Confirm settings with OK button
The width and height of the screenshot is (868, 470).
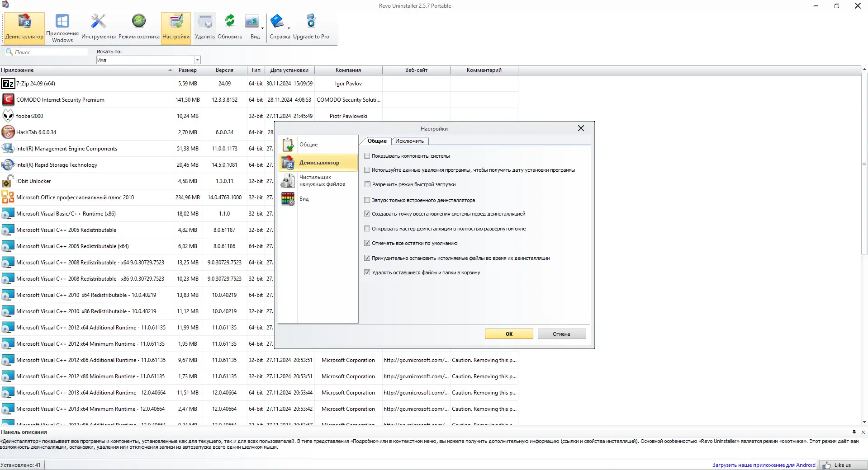(509, 334)
